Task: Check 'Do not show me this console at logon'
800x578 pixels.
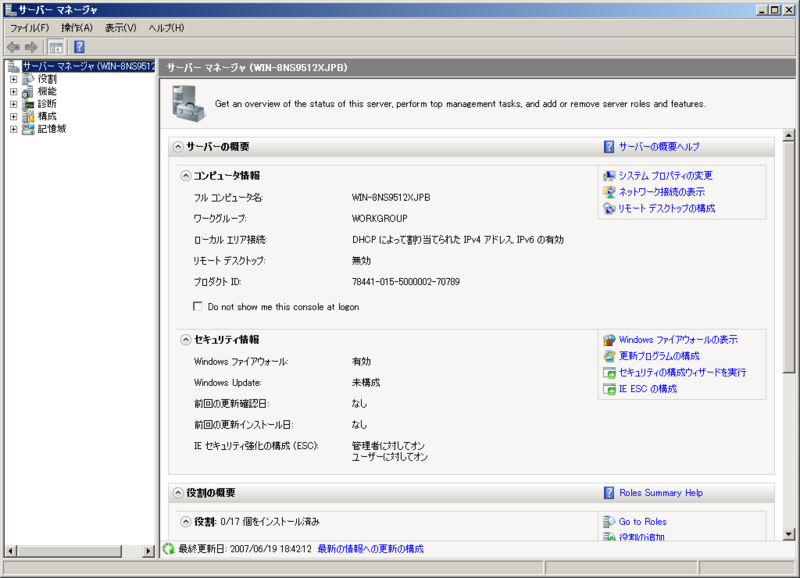Action: click(x=198, y=307)
